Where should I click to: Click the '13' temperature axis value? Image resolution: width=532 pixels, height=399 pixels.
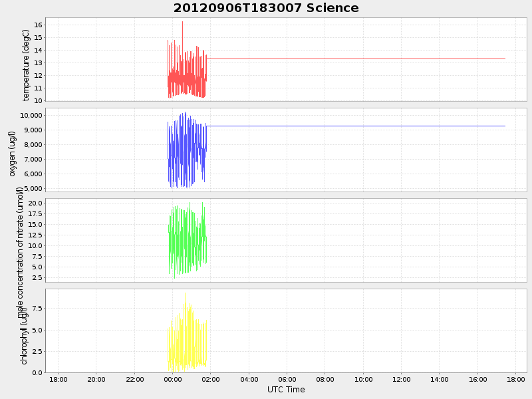[38, 63]
